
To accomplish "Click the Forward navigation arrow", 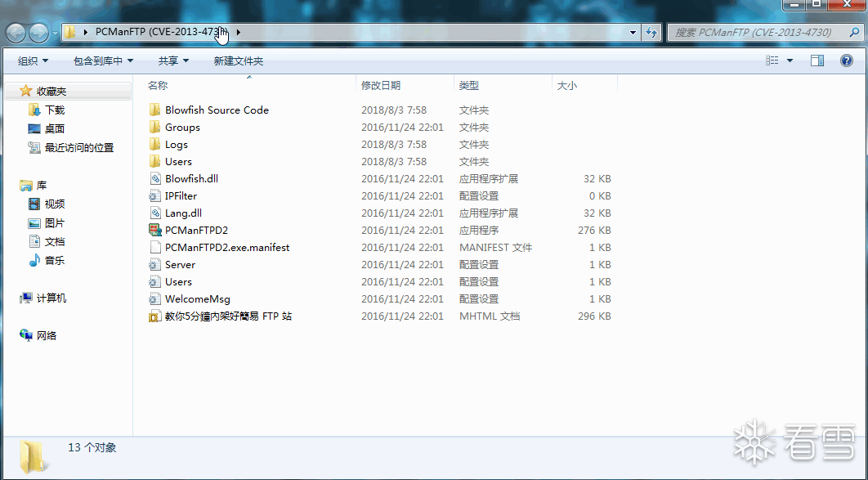I will coord(38,34).
